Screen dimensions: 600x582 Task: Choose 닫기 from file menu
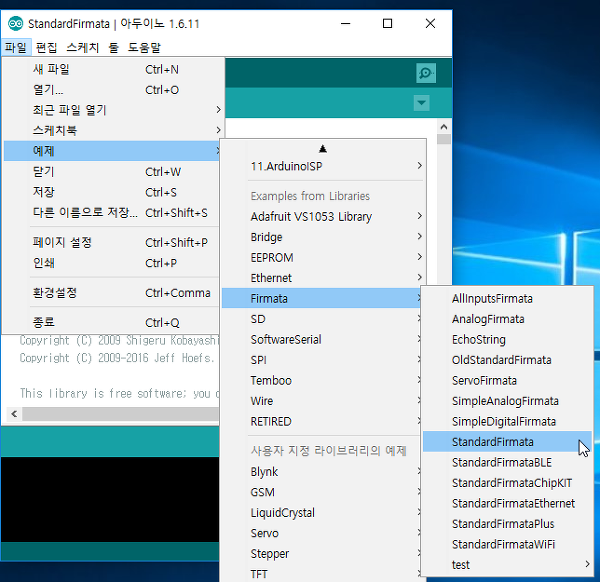pos(111,172)
